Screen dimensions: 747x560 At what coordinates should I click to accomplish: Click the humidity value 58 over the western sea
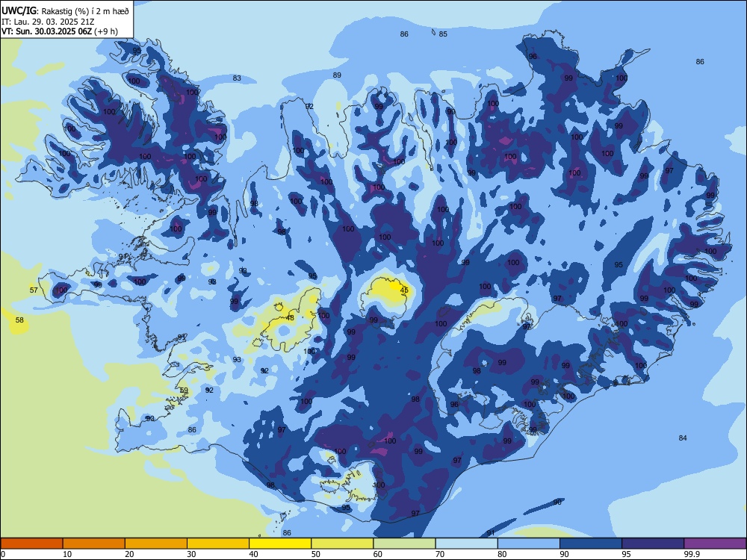tap(19, 320)
